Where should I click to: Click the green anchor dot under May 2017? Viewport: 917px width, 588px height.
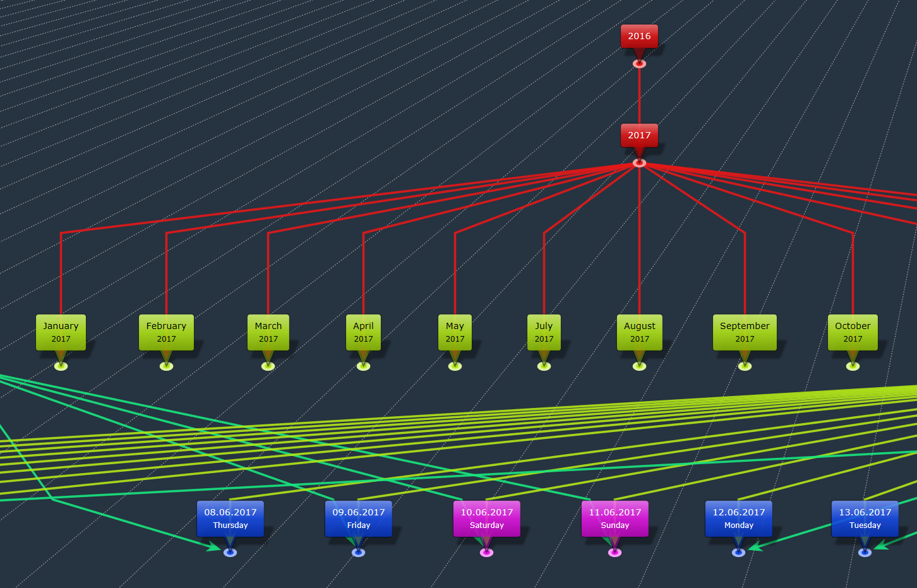point(455,366)
